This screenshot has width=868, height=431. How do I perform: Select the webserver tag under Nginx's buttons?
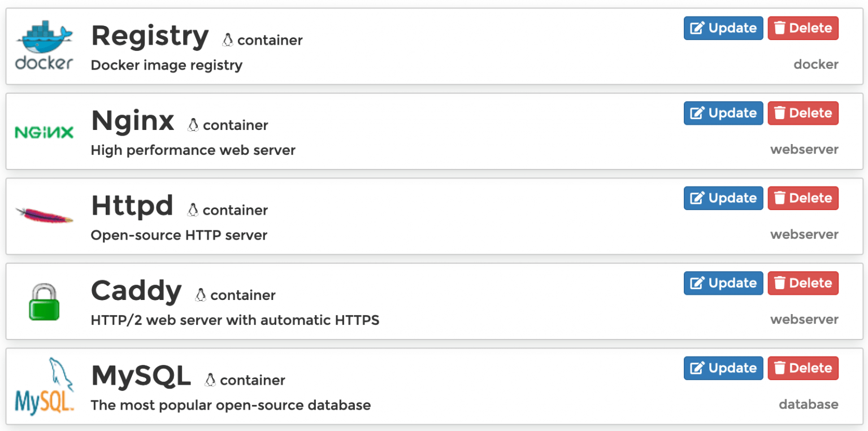pyautogui.click(x=804, y=149)
